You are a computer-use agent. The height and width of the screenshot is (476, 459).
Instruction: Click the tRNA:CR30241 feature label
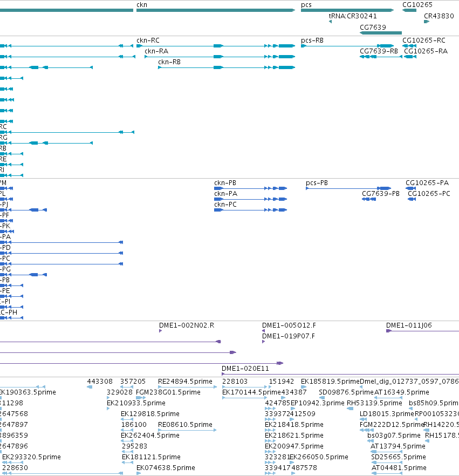[353, 16]
